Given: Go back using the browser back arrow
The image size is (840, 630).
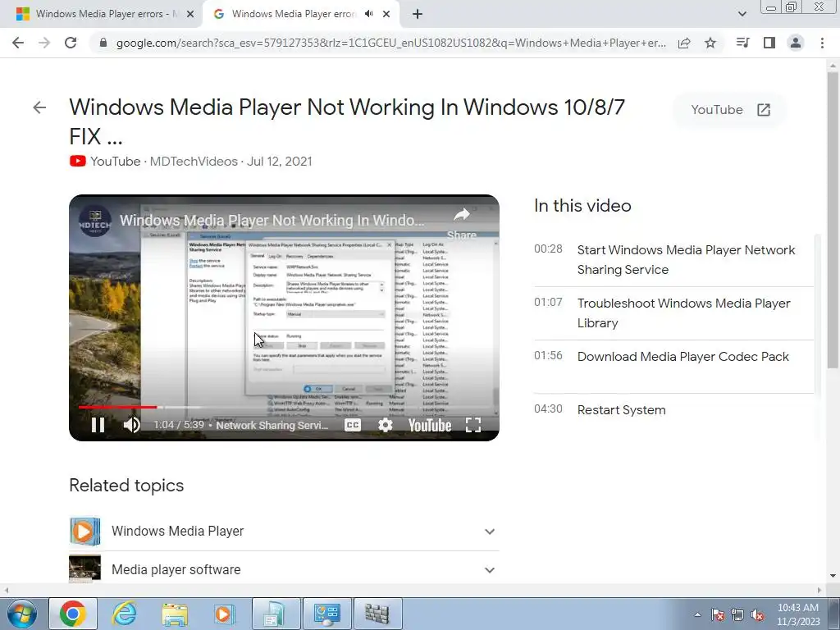Looking at the screenshot, I should (x=18, y=43).
